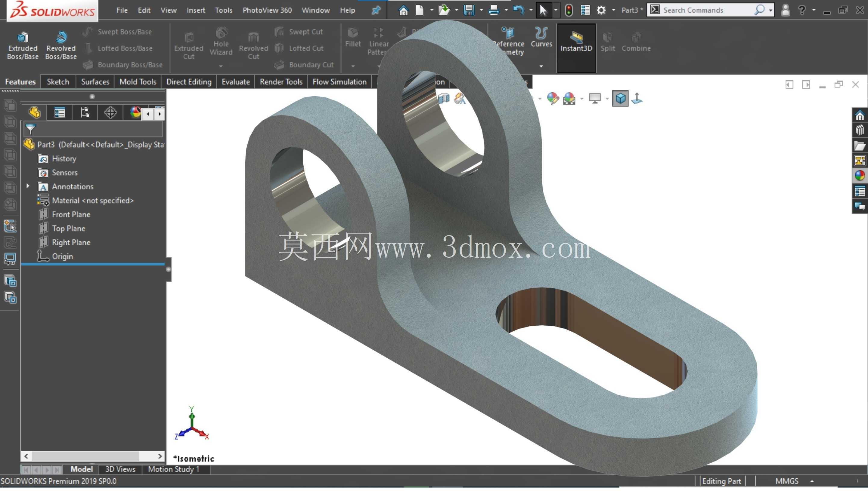Select the Fillet tool
Viewport: 868px width, 494px height.
point(352,37)
